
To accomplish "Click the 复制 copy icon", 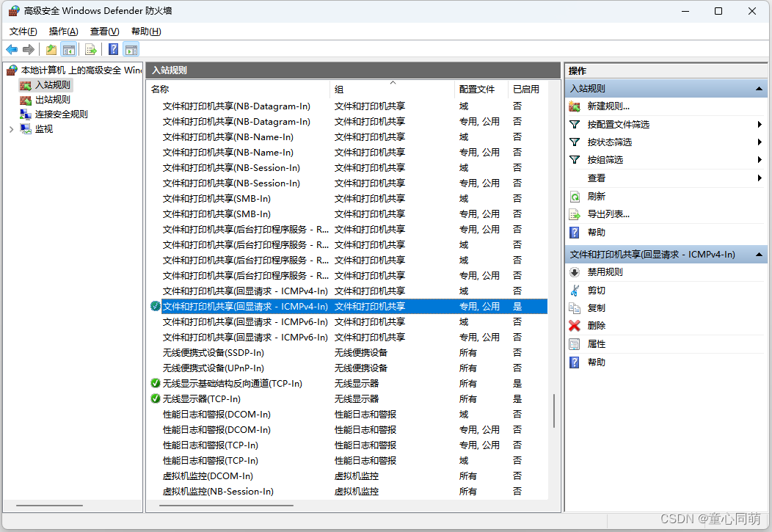I will (x=575, y=308).
